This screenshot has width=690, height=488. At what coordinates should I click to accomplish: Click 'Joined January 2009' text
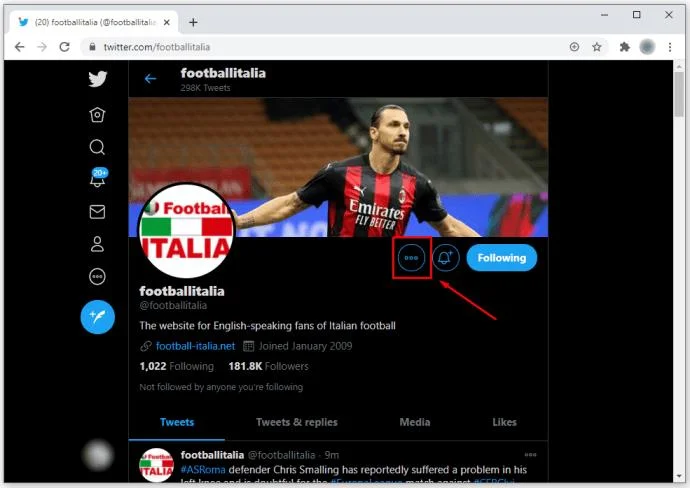[305, 346]
